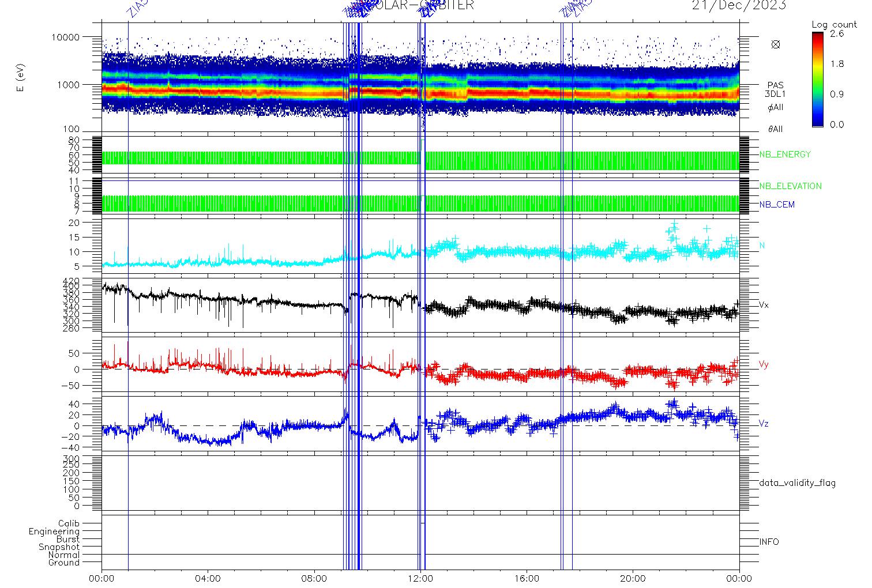Click the 2.6 colorbar maximum value
Image resolution: width=872 pixels, height=588 pixels.
point(837,34)
